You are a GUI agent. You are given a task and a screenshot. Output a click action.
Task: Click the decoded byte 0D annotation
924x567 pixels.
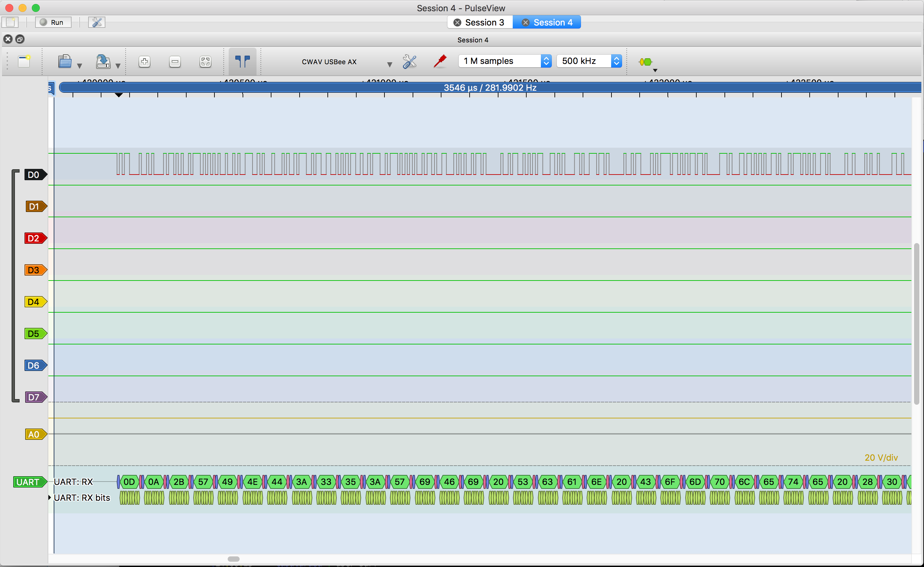(x=129, y=482)
